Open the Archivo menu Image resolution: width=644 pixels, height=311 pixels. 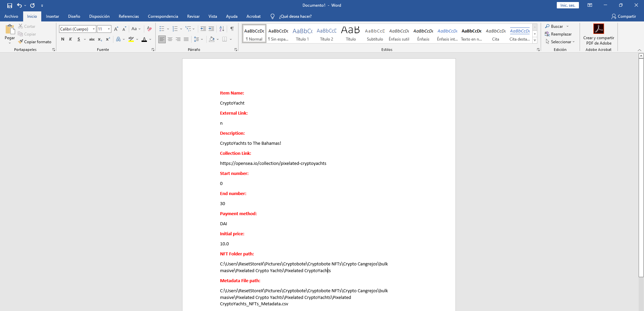point(11,16)
